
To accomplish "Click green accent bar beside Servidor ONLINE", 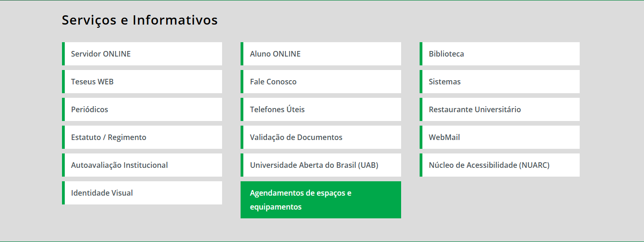I will (63, 54).
